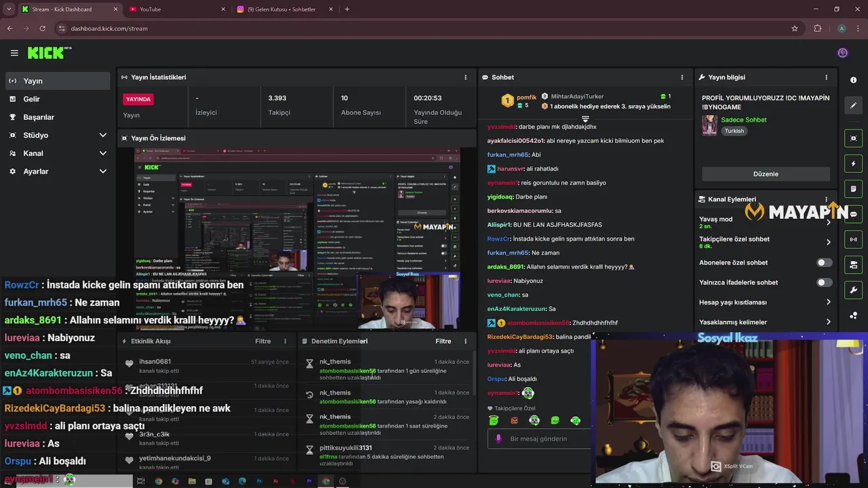
Task: Toggle the stream preview panel icon
Action: [x=853, y=138]
